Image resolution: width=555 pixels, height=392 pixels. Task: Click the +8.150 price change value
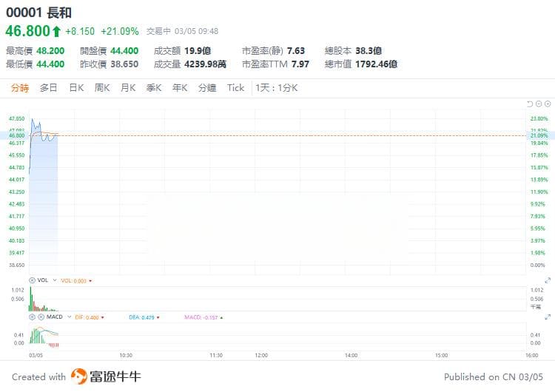pyautogui.click(x=80, y=32)
